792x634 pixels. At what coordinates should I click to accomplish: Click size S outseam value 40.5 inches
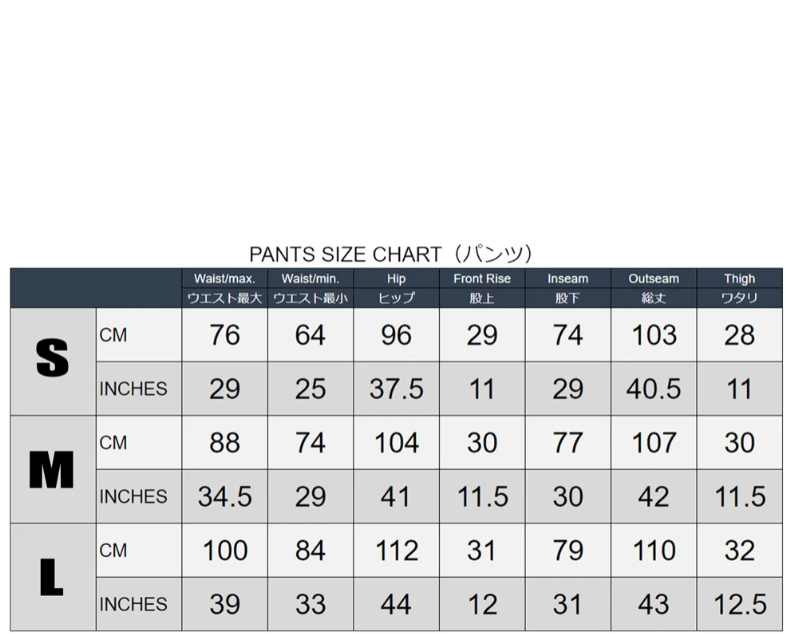tap(653, 389)
